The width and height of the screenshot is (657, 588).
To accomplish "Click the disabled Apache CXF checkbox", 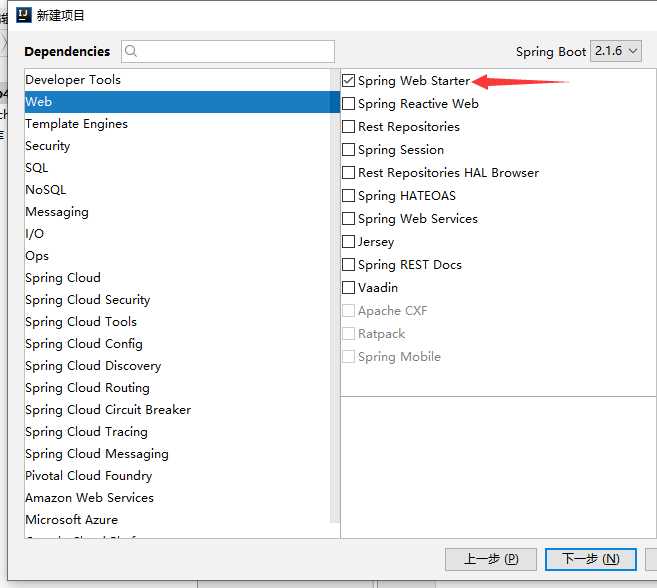I will [349, 311].
